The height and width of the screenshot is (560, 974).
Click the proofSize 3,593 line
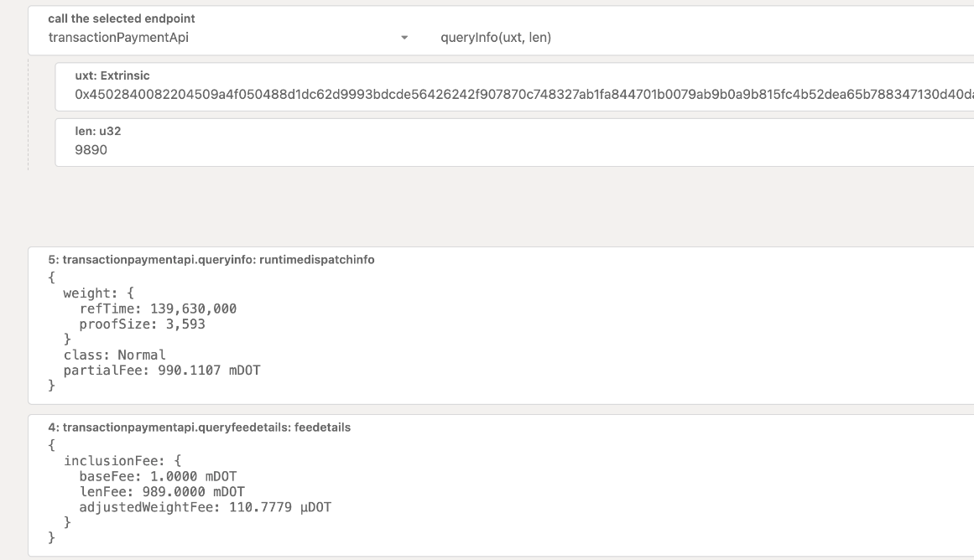[x=142, y=324]
